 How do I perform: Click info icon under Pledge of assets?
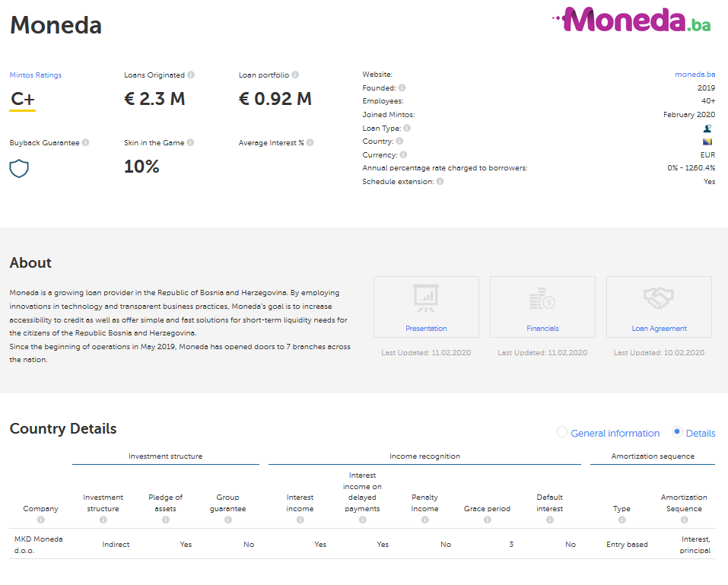coord(165,520)
